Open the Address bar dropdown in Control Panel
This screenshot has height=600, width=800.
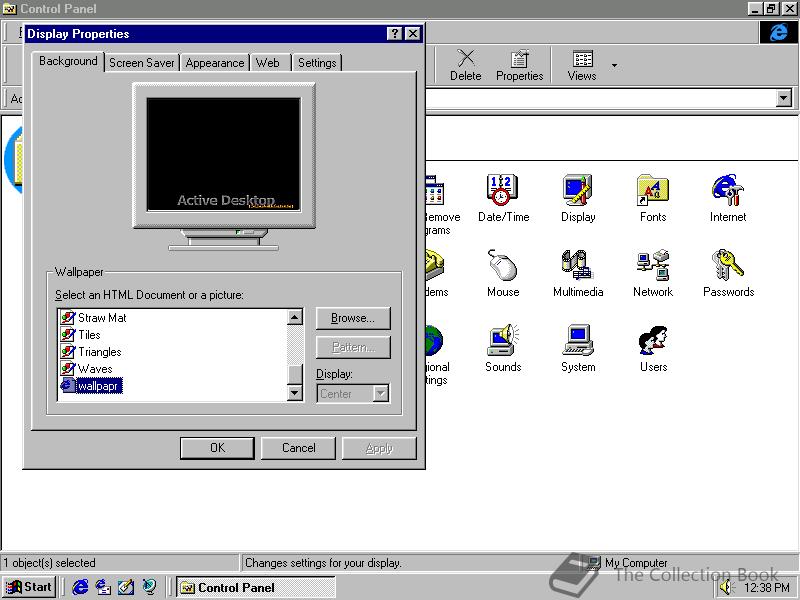(x=783, y=97)
